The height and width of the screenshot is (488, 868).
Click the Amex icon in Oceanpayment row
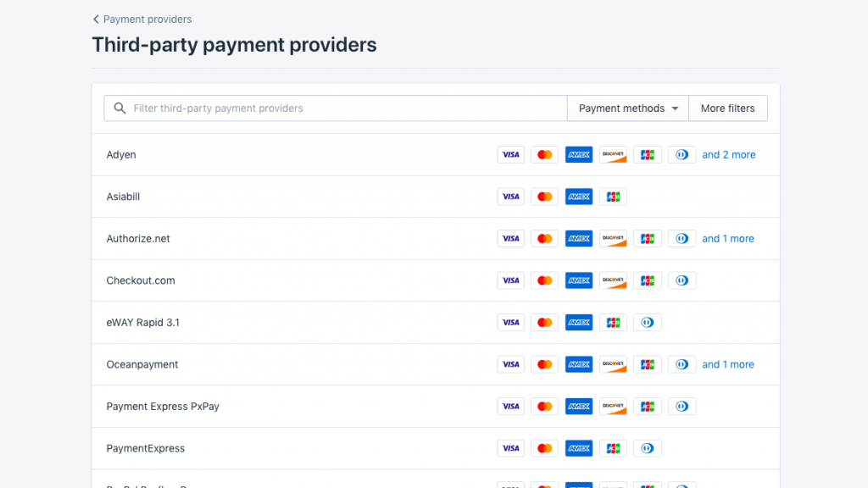coord(579,365)
